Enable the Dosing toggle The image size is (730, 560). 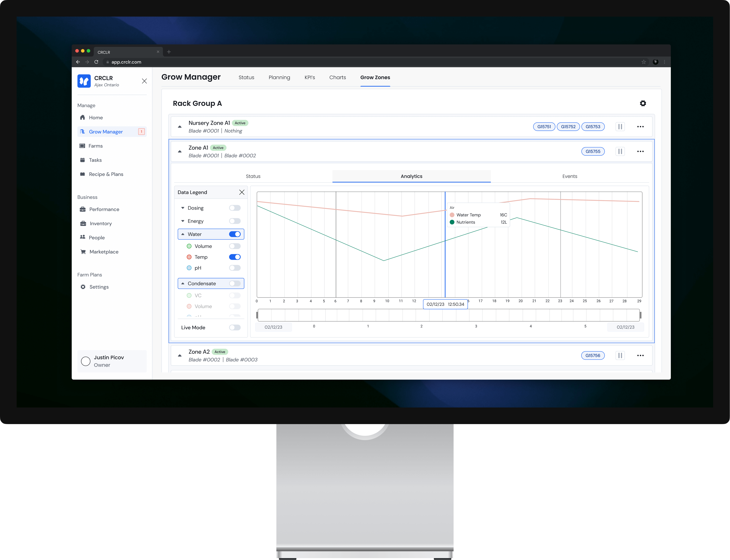coord(235,208)
